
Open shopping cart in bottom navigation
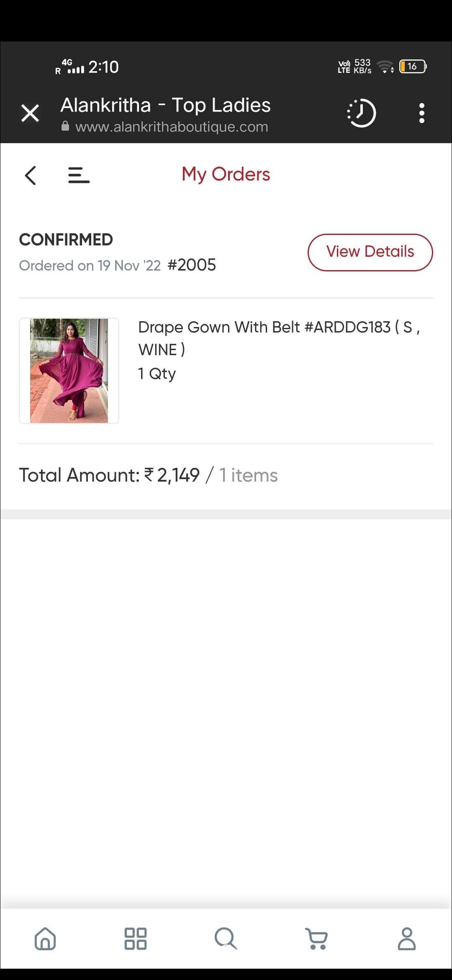(317, 938)
